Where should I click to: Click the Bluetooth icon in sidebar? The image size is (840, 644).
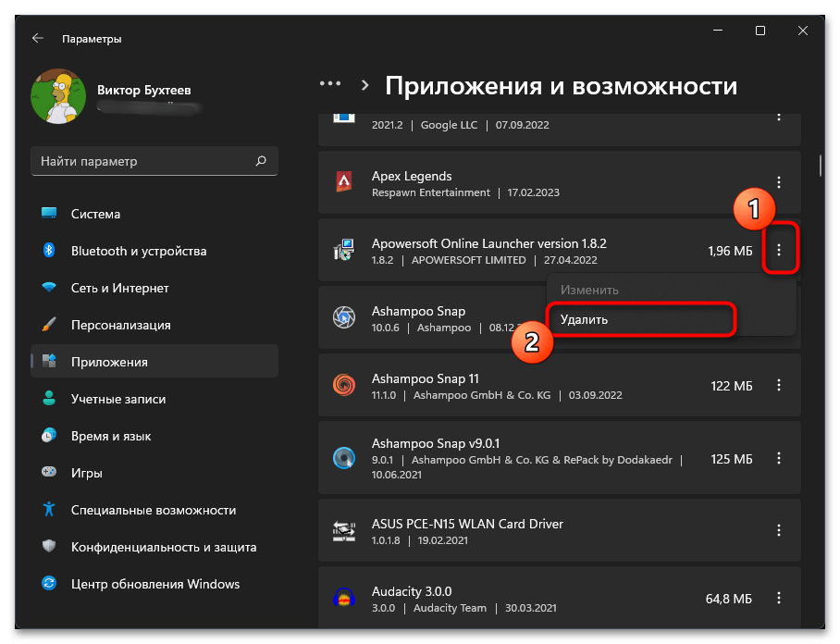coord(49,250)
